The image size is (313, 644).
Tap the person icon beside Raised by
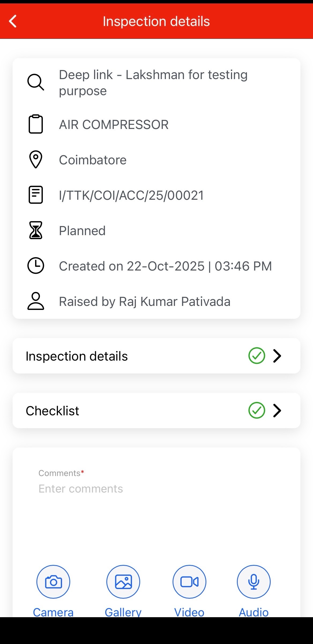click(x=36, y=301)
